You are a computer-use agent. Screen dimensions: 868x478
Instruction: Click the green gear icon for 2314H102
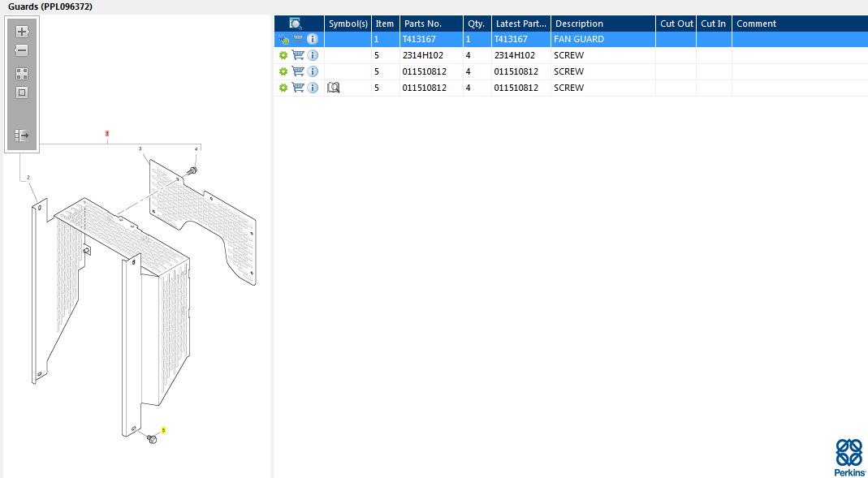(283, 55)
